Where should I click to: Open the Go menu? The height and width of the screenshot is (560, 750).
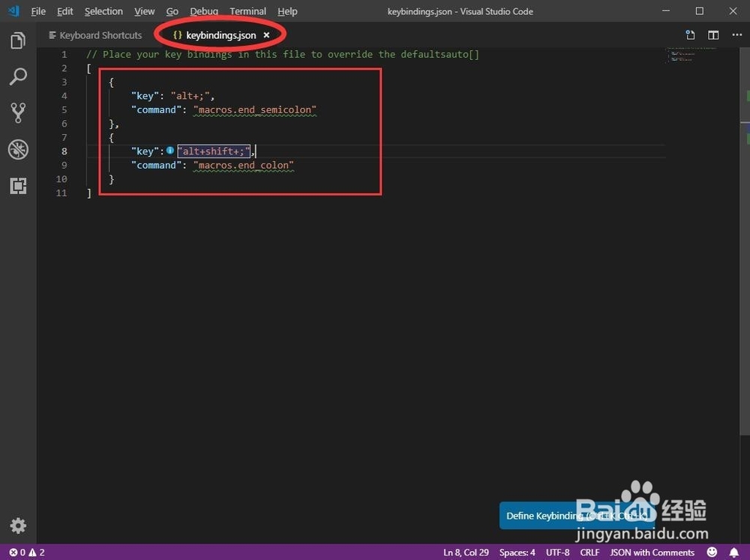pos(172,11)
